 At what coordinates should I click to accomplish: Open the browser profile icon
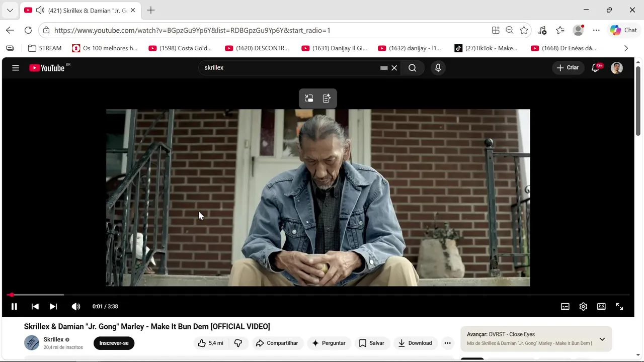578,30
